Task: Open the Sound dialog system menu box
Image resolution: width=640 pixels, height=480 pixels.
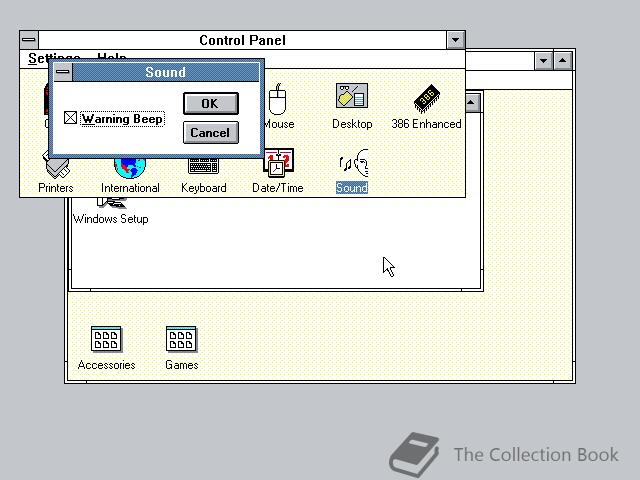Action: [x=63, y=72]
